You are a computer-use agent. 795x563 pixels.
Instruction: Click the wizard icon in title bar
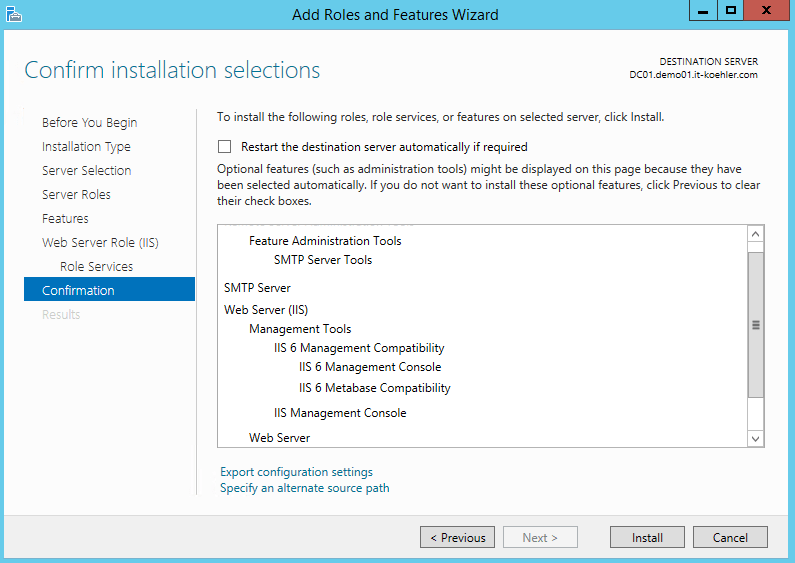13,14
